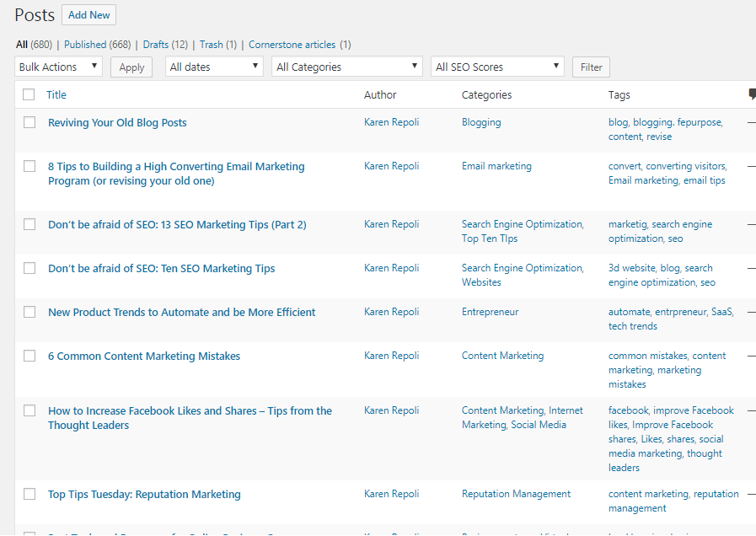Screen dimensions: 756x536
Task: Click the Filter button
Action: click(x=591, y=67)
